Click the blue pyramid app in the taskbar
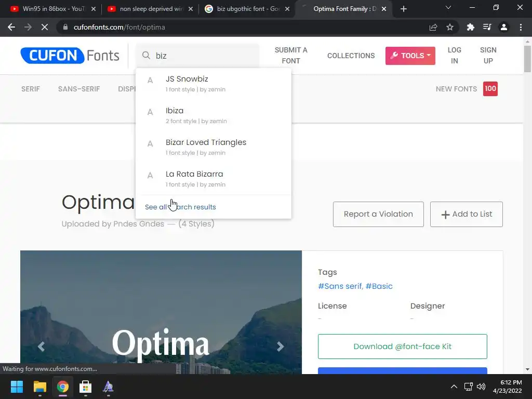Viewport: 532px width, 399px height. click(x=108, y=387)
